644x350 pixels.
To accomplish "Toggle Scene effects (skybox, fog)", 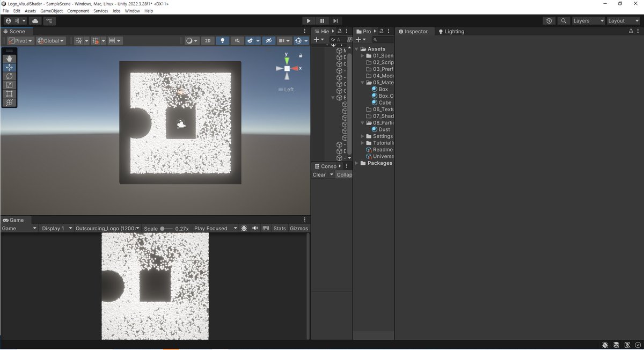I will pyautogui.click(x=250, y=41).
